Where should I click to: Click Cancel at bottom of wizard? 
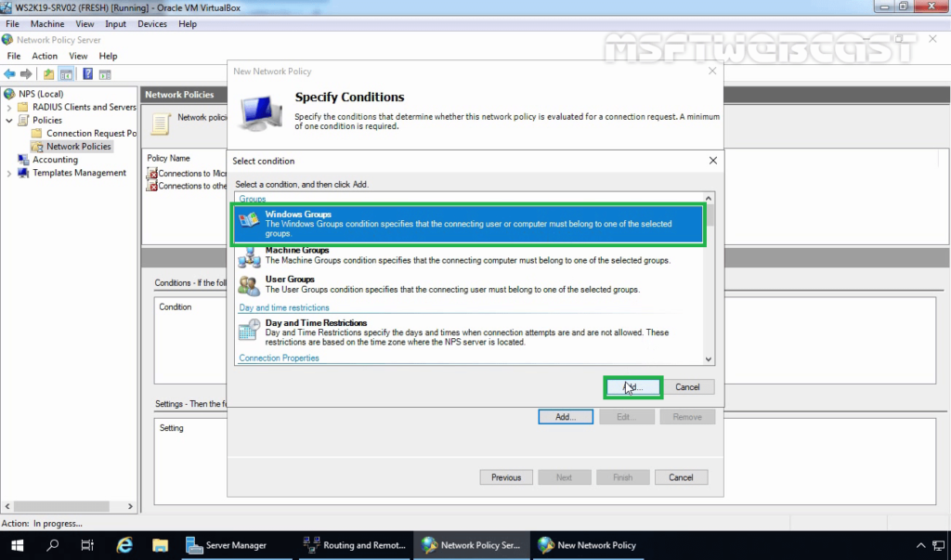pos(681,477)
